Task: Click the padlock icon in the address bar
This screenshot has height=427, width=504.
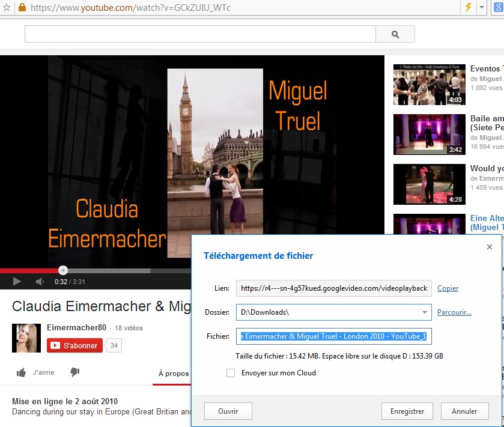Action: [x=22, y=7]
